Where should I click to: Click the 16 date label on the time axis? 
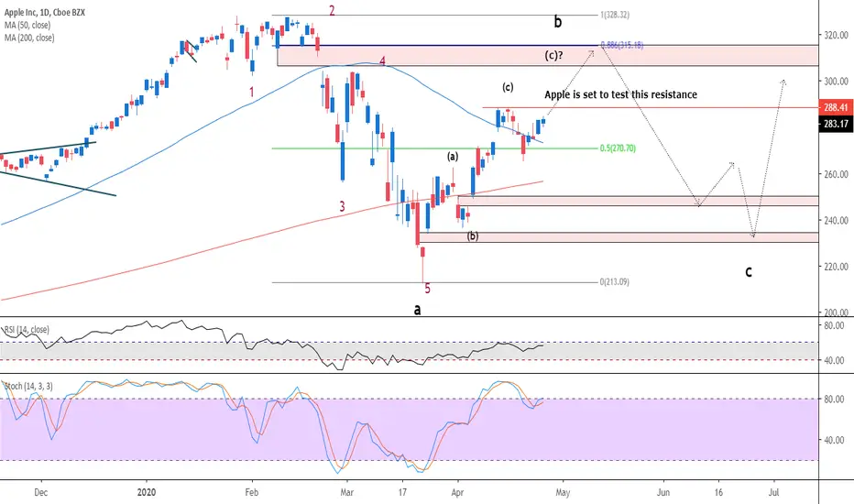tap(719, 493)
